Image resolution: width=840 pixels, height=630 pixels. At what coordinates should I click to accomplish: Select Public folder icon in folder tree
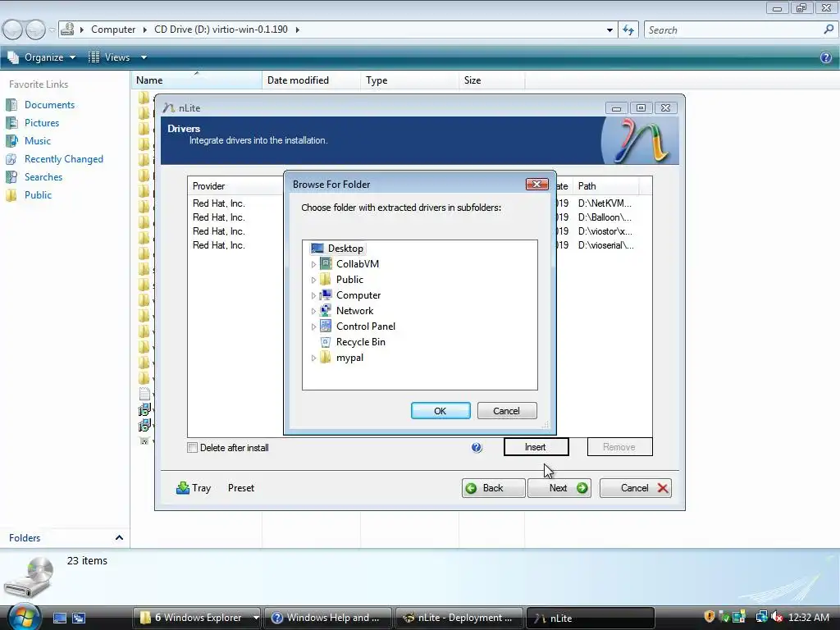click(x=326, y=279)
